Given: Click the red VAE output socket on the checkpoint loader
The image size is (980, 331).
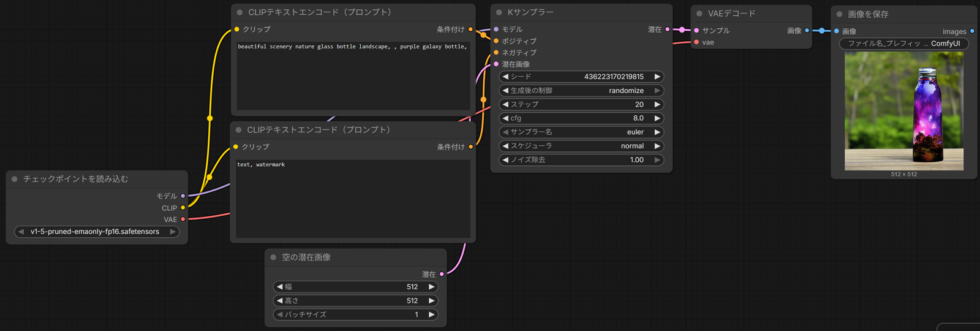Looking at the screenshot, I should [183, 219].
